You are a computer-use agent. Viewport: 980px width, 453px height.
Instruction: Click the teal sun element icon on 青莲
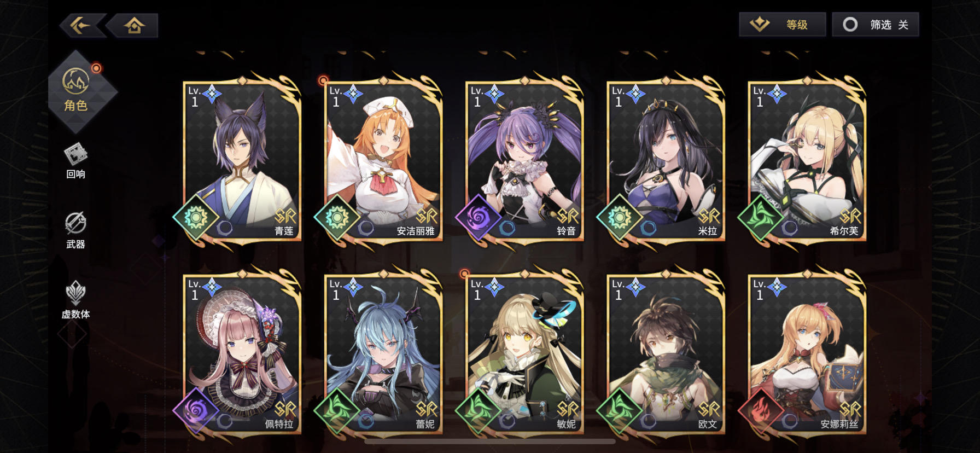coord(195,217)
